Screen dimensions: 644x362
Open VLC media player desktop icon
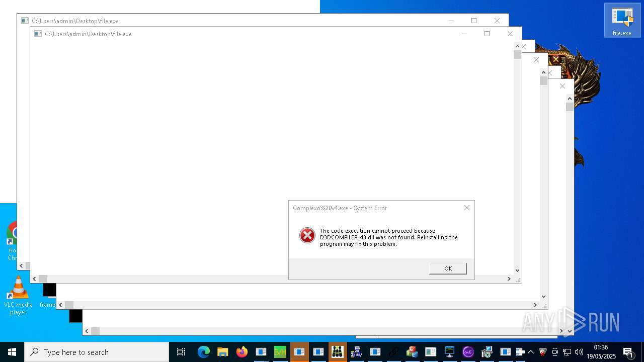coord(18,296)
